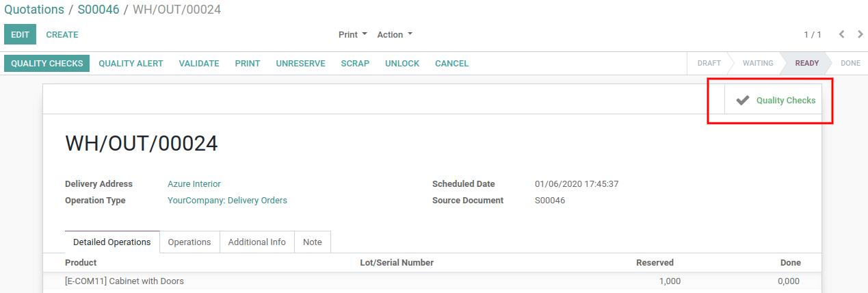Screen dimensions: 868x293
Task: Click the WAITING status stage
Action: point(757,63)
